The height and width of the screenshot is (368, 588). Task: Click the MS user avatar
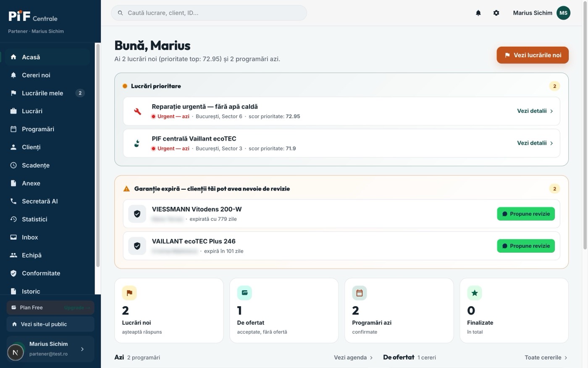[563, 13]
